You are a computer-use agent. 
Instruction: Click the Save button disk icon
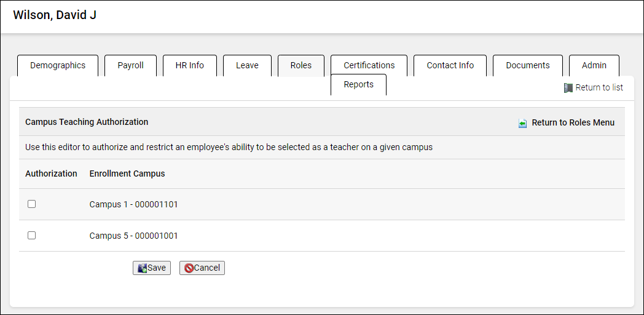tap(142, 268)
